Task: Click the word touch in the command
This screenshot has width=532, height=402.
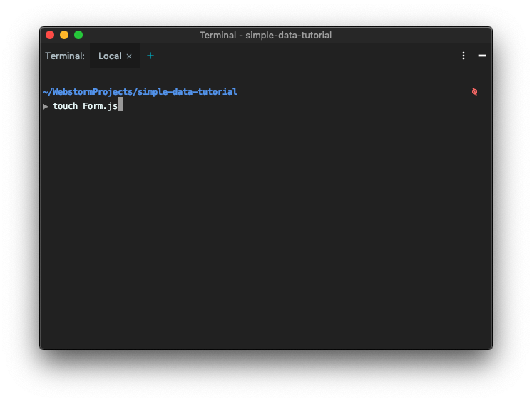Action: point(66,106)
